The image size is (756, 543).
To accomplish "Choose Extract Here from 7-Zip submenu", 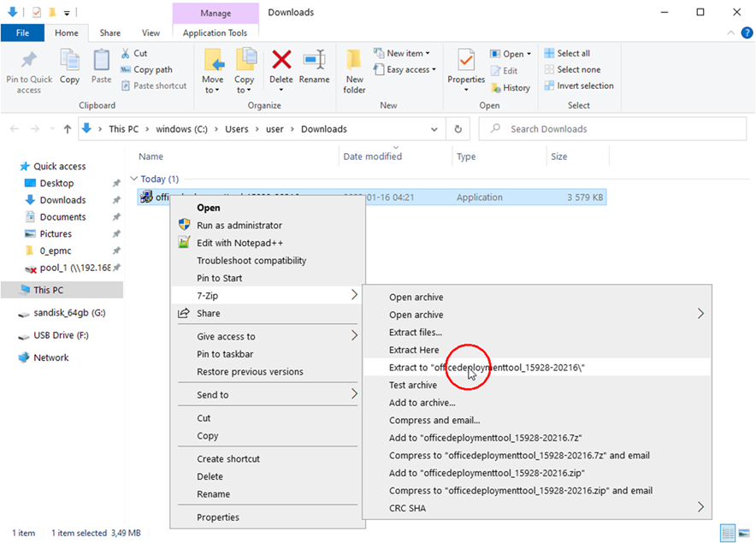I will point(414,350).
